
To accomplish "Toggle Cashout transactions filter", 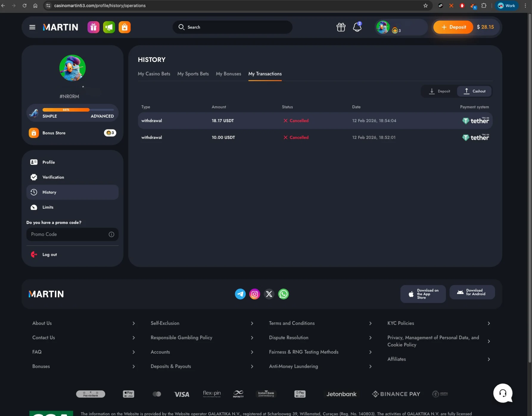I will [x=475, y=91].
